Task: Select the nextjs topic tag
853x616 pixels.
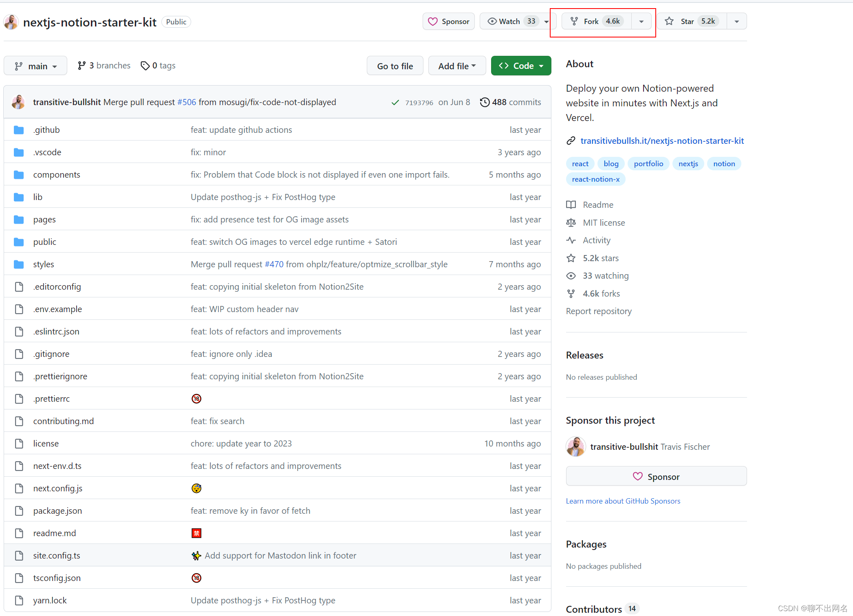Action: tap(688, 164)
